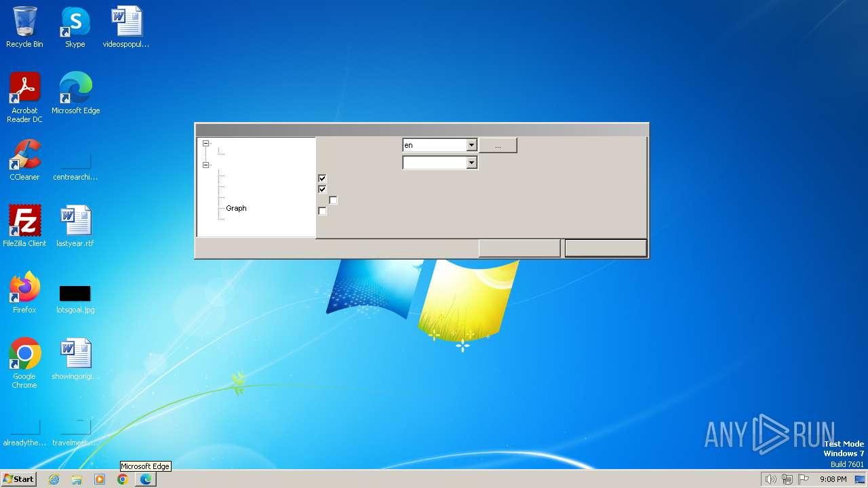Uncheck the first checked checkbox in dialog

322,178
